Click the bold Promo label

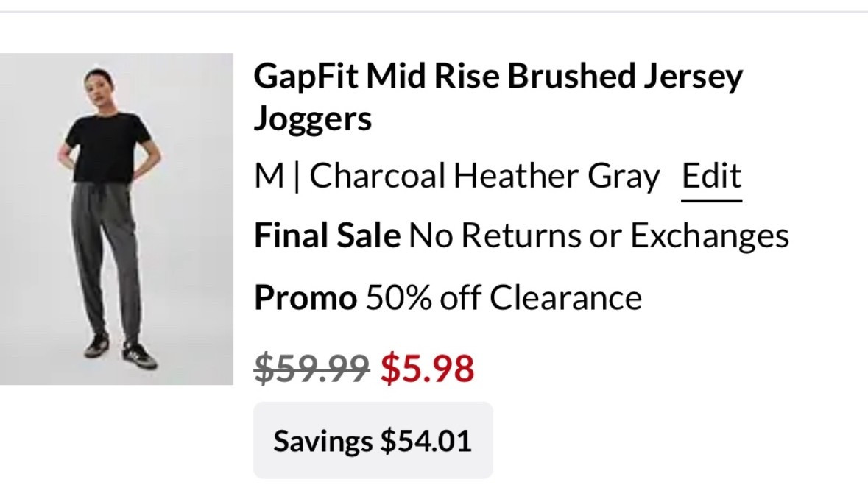(x=304, y=298)
